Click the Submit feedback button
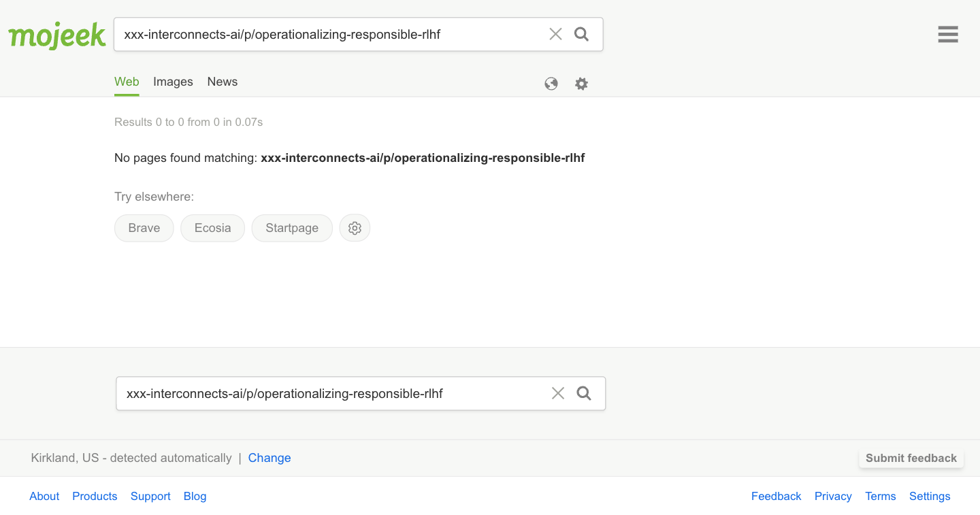 (911, 458)
